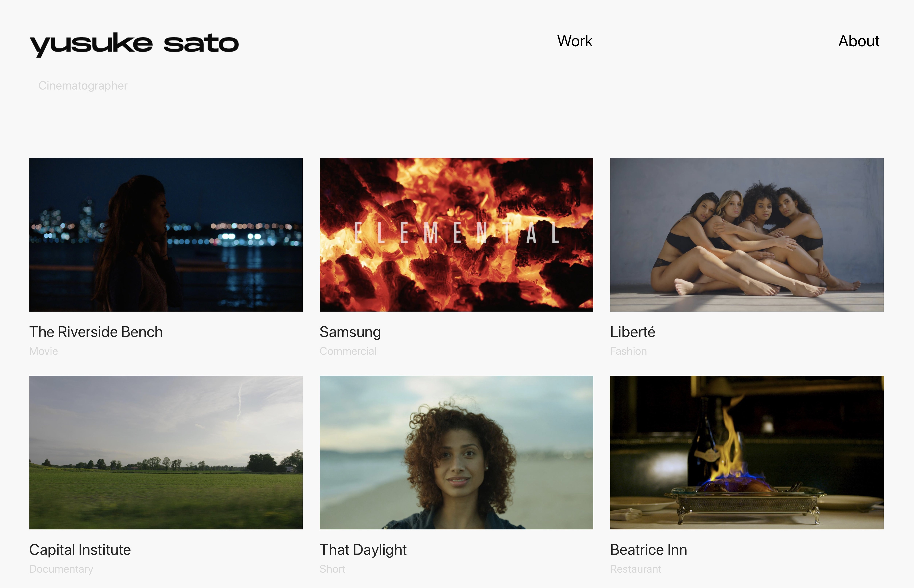This screenshot has width=914, height=588.
Task: Select the Fashion category label
Action: point(628,351)
